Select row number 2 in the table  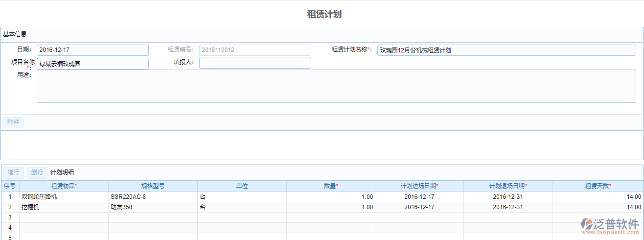click(10, 207)
